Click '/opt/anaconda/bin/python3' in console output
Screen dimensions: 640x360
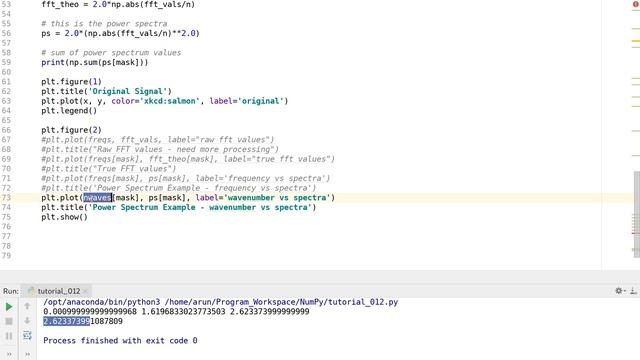click(x=102, y=302)
